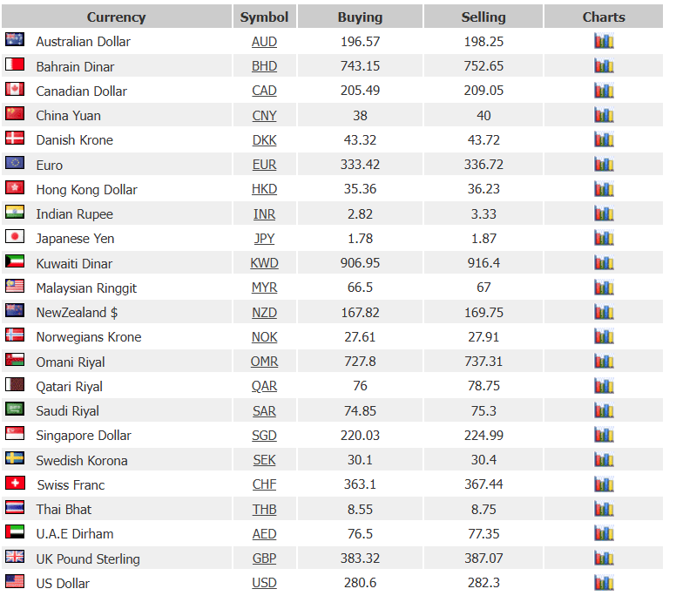Click the Selling column header
Viewport: 676px width, 616px height.
point(483,17)
